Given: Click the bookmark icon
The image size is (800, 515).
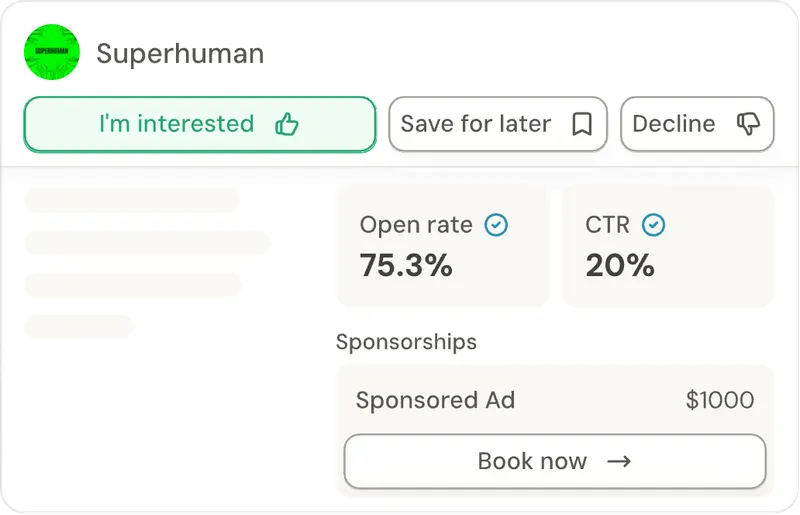Looking at the screenshot, I should click(581, 124).
